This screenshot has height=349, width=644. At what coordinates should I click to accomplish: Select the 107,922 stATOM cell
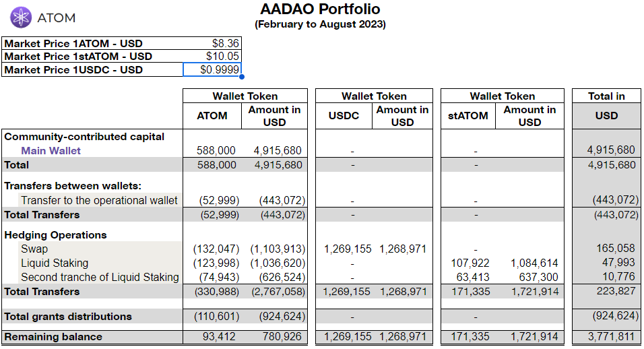(470, 263)
